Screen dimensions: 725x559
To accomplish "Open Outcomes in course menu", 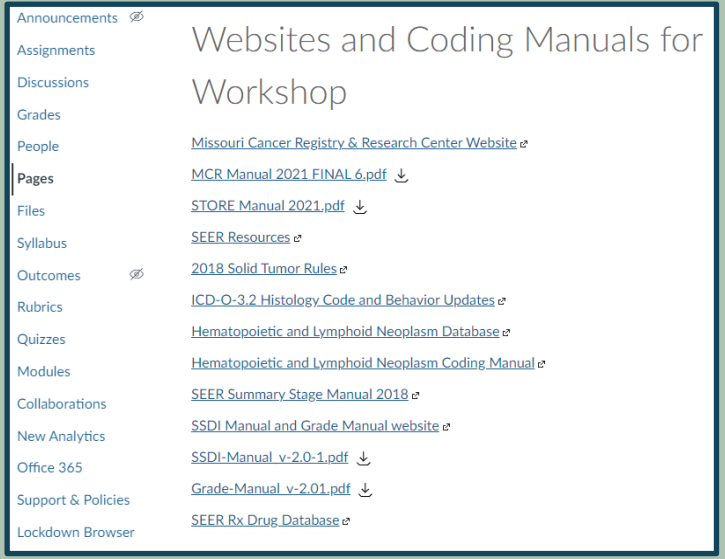I will (x=49, y=276).
